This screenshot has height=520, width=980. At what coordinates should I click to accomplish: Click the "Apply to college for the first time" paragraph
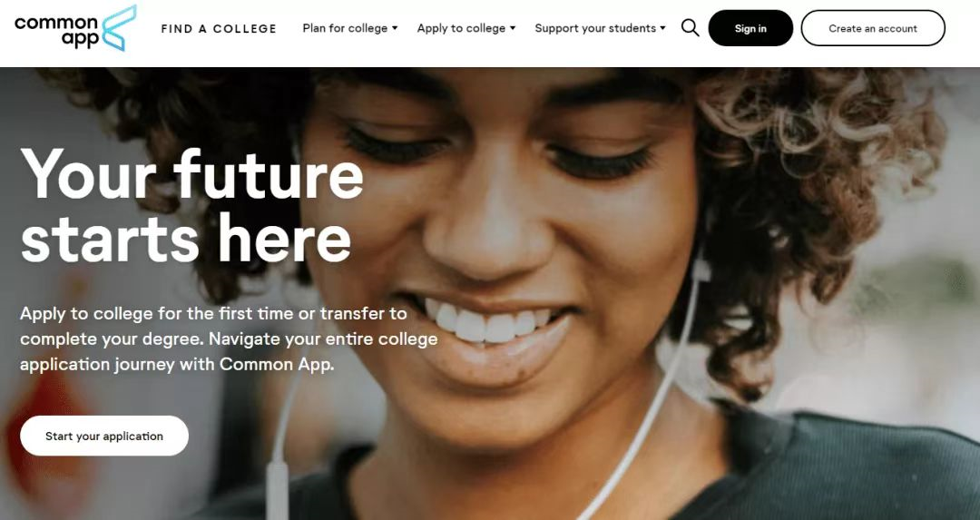click(x=229, y=338)
